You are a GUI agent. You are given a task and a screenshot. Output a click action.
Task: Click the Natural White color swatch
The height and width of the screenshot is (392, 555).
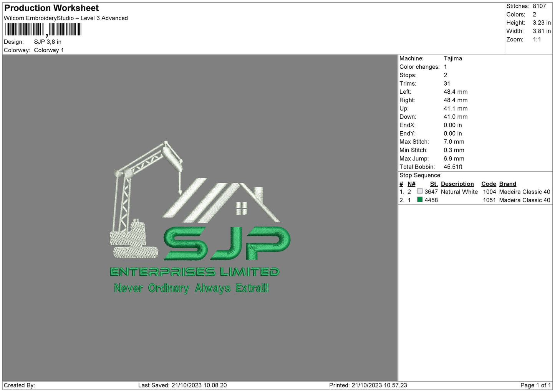420,191
